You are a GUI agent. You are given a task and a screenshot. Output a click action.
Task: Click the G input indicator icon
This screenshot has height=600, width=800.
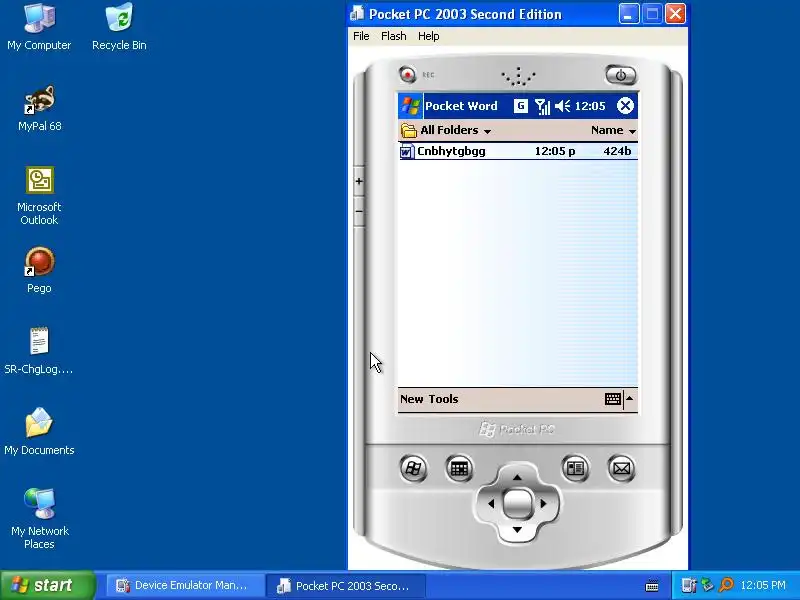(520, 106)
